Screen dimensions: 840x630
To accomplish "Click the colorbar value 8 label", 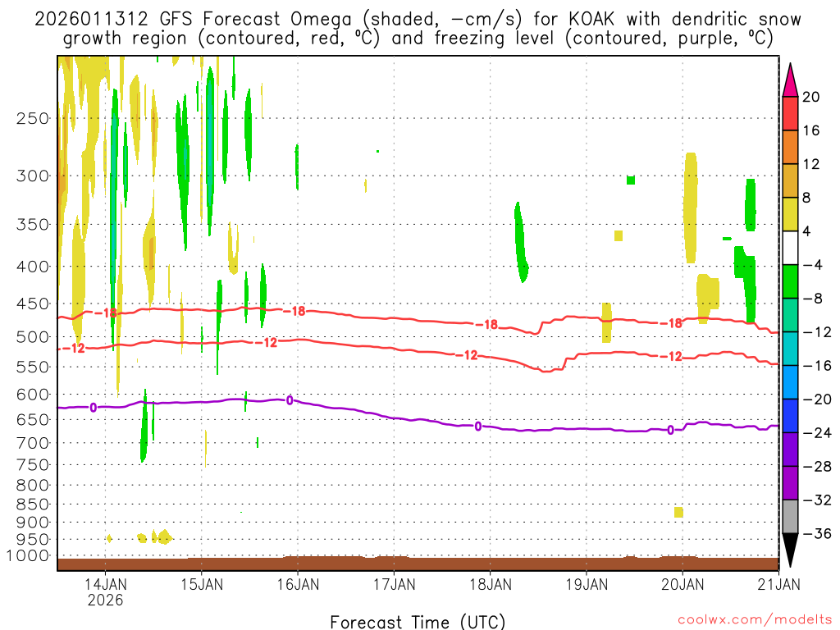I will (x=806, y=198).
